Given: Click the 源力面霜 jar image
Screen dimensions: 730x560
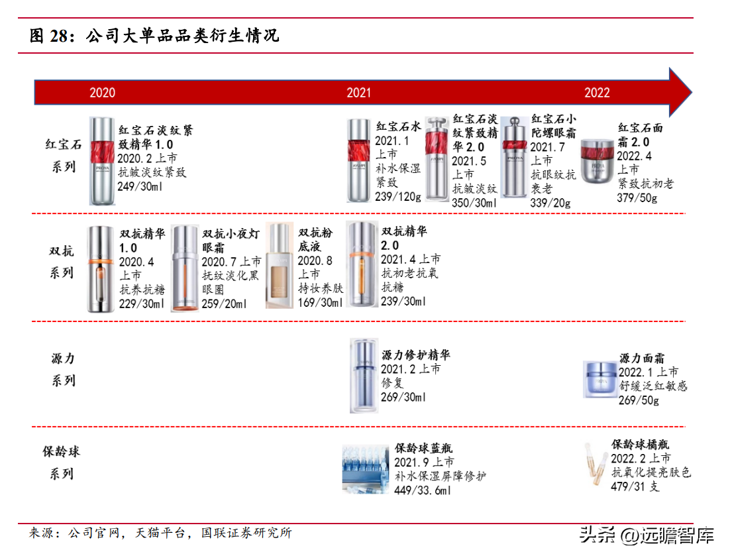Looking at the screenshot, I should (x=600, y=379).
